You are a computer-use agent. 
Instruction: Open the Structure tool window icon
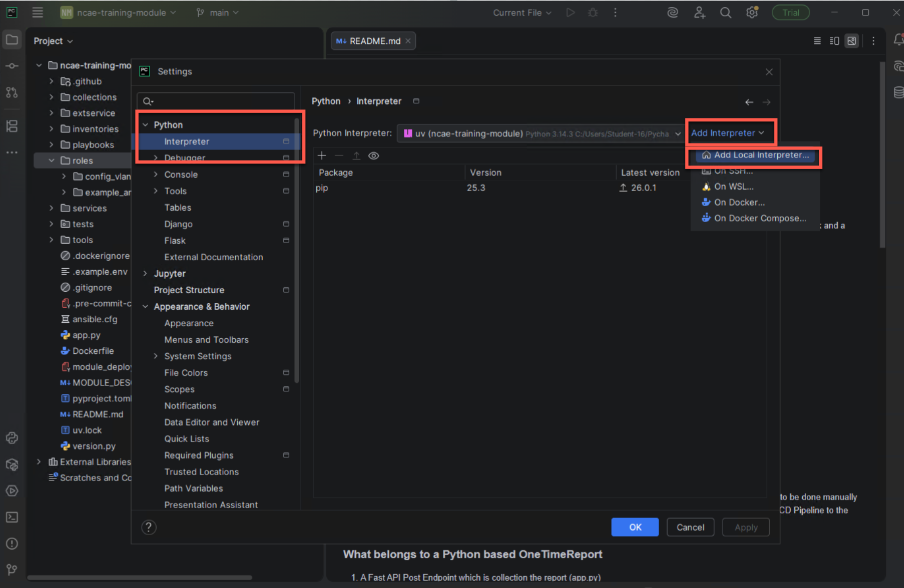click(12, 126)
